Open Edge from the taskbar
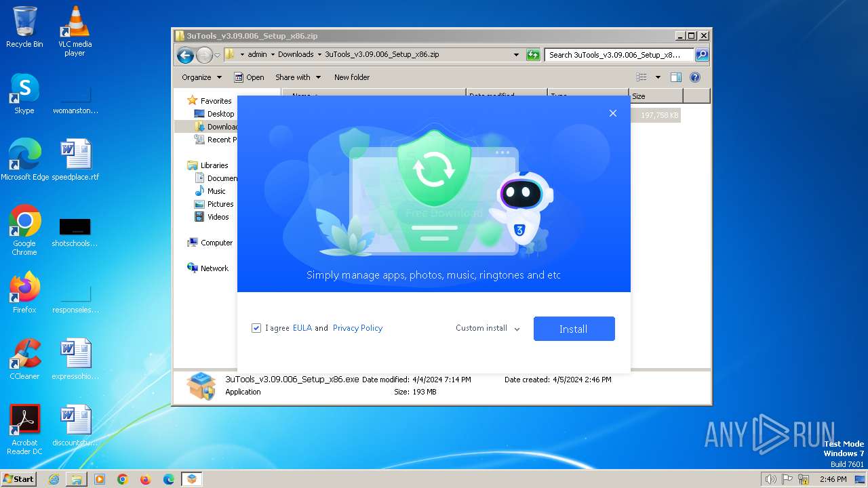The image size is (868, 488). click(169, 479)
